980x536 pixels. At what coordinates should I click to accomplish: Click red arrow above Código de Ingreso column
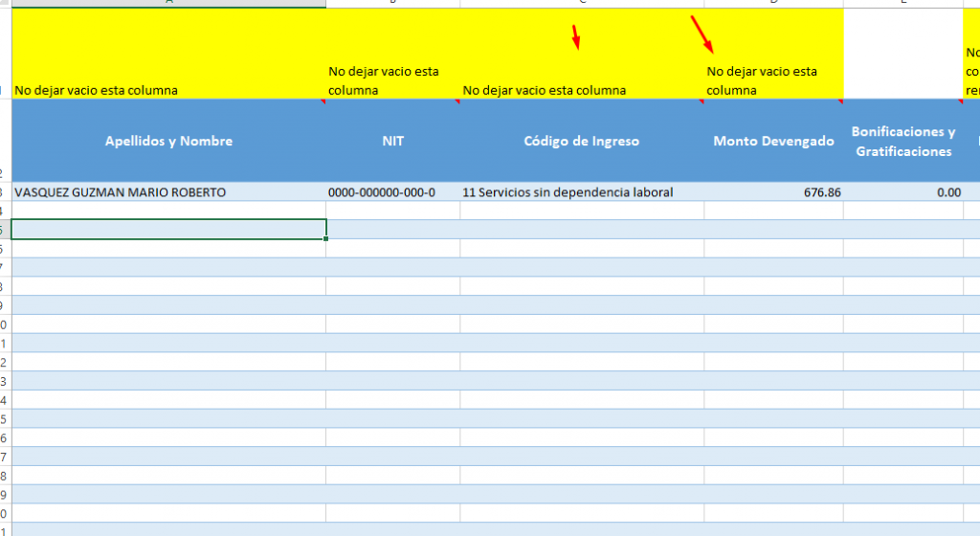click(x=575, y=37)
